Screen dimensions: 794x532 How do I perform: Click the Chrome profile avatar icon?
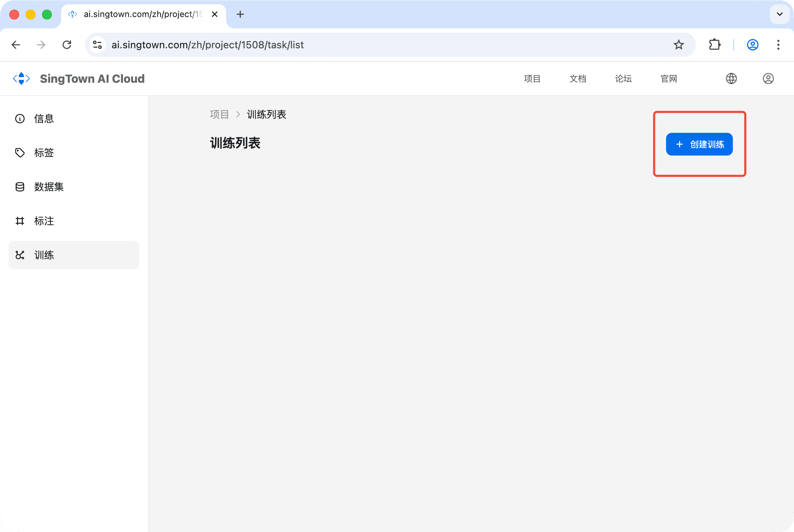click(752, 45)
